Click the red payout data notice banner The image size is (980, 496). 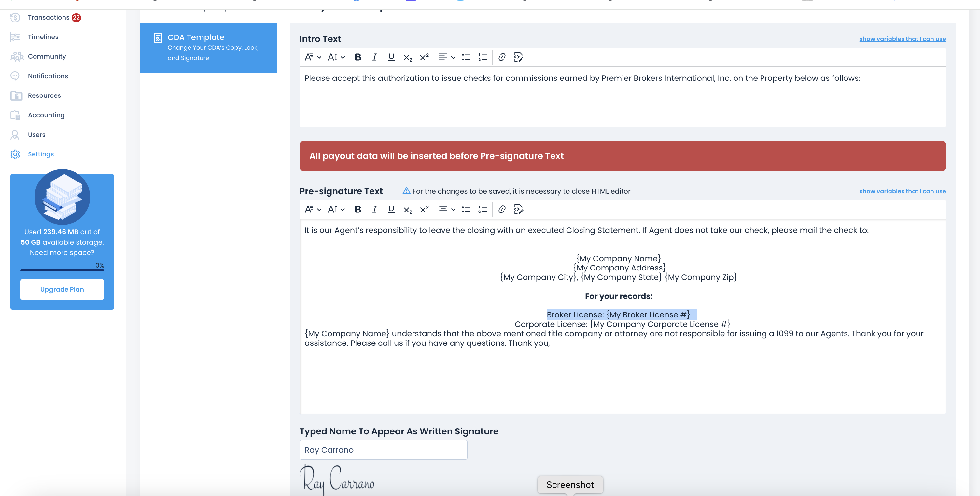coord(623,156)
